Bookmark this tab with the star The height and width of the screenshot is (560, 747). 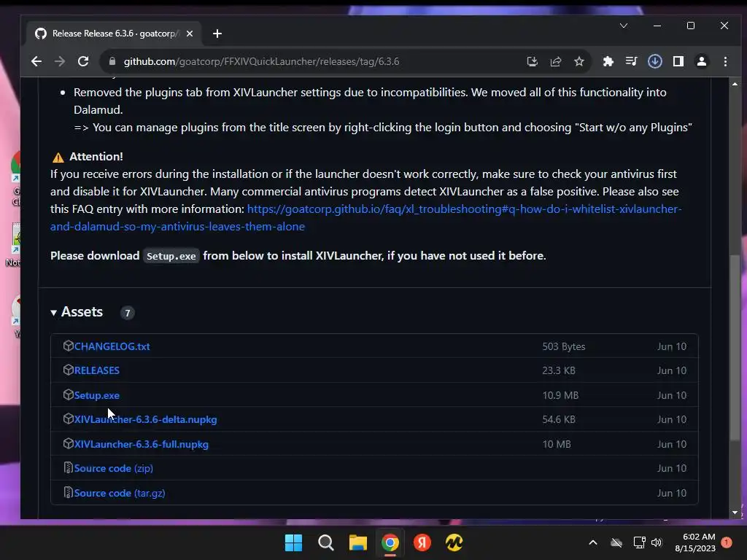point(578,61)
